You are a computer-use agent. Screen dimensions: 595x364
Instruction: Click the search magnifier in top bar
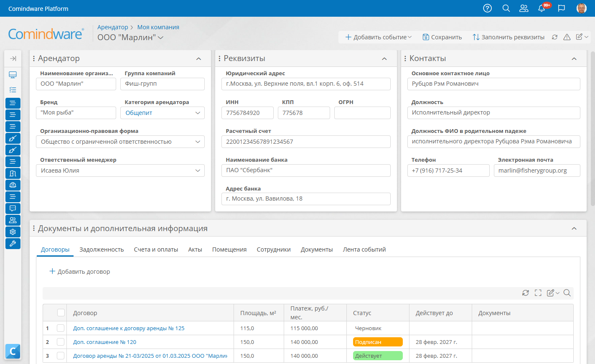point(506,8)
